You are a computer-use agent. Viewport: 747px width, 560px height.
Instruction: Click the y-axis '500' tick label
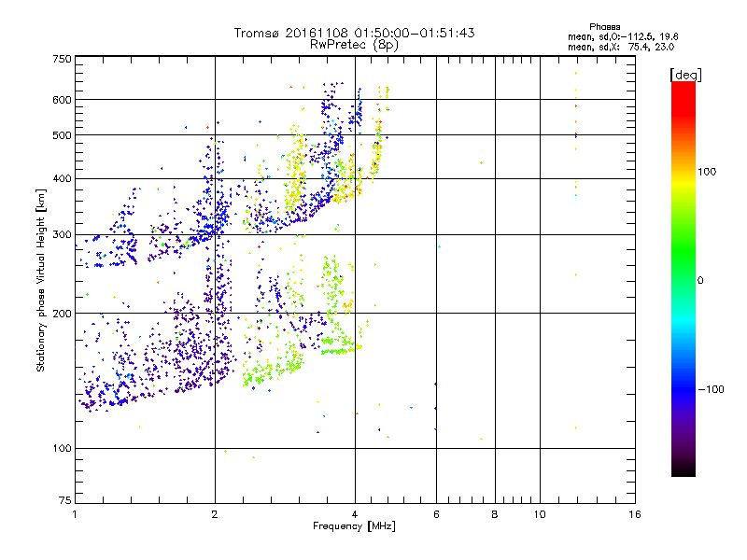[x=62, y=135]
